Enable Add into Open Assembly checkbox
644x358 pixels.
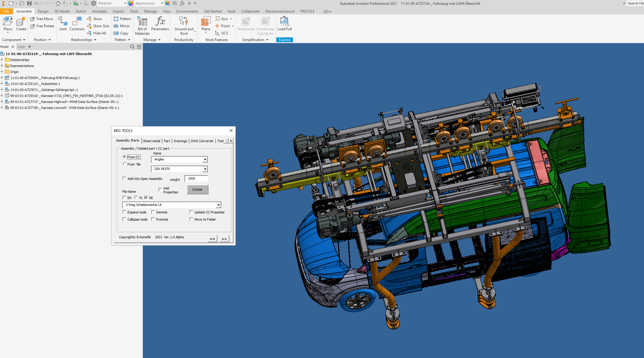(124, 178)
